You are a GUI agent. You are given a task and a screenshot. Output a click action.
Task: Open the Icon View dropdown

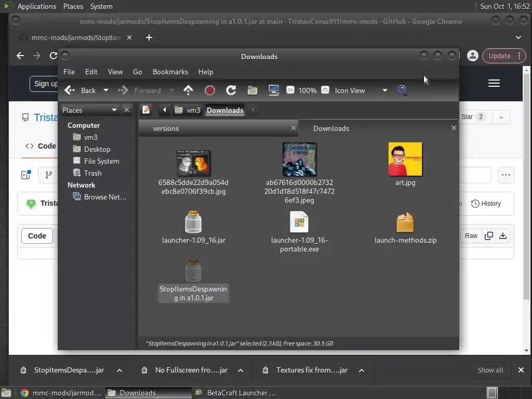[x=361, y=90]
